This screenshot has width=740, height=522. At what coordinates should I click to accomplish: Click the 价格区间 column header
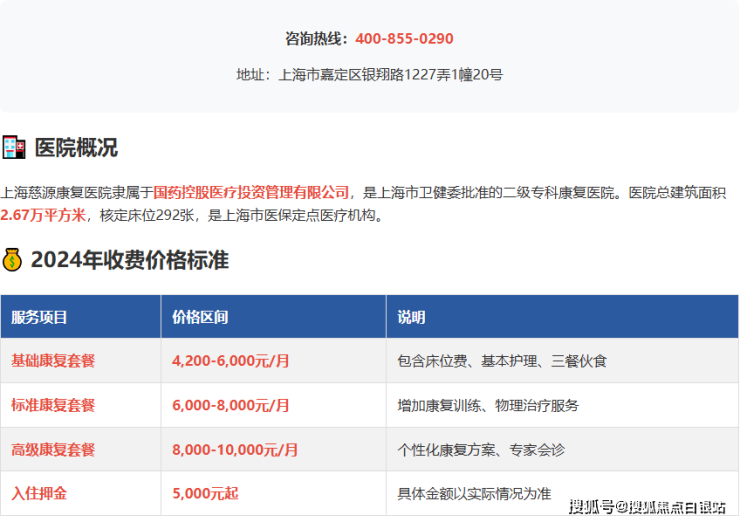(x=200, y=317)
